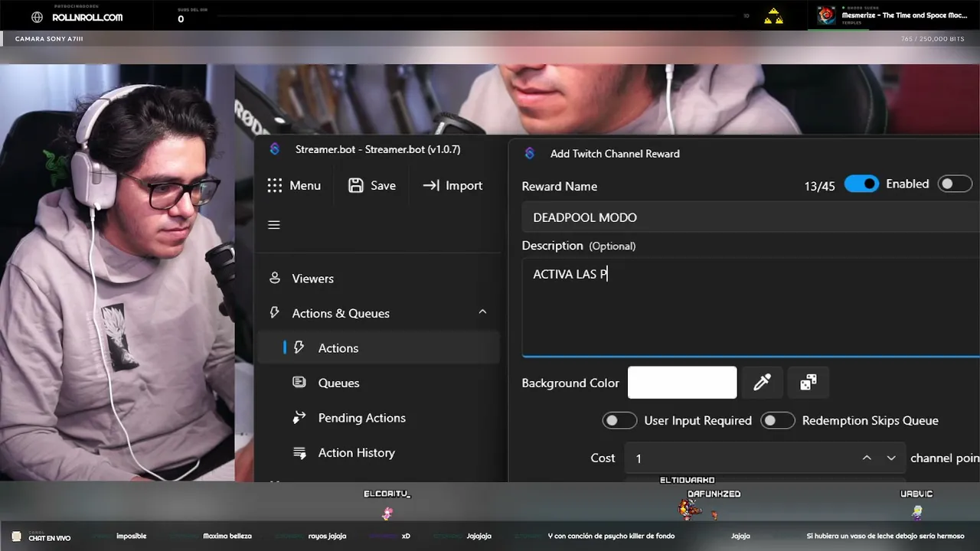Enable the Redemption Skips Queue toggle
This screenshot has width=980, height=551.
point(777,421)
